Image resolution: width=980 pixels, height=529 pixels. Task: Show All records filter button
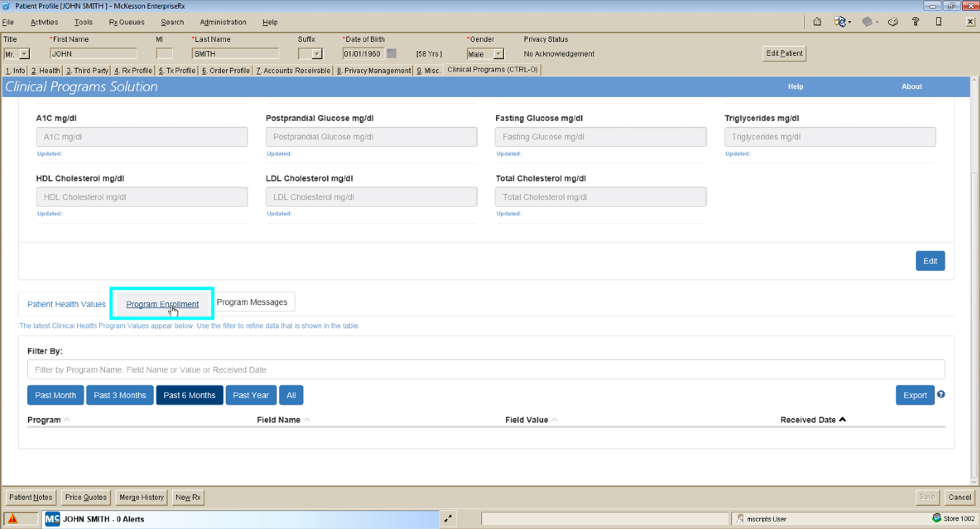tap(291, 395)
